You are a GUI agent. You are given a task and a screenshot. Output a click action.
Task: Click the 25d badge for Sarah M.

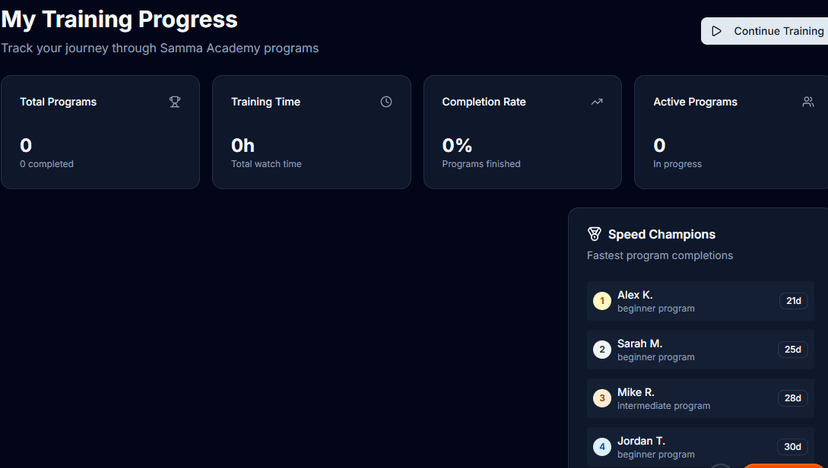click(793, 349)
